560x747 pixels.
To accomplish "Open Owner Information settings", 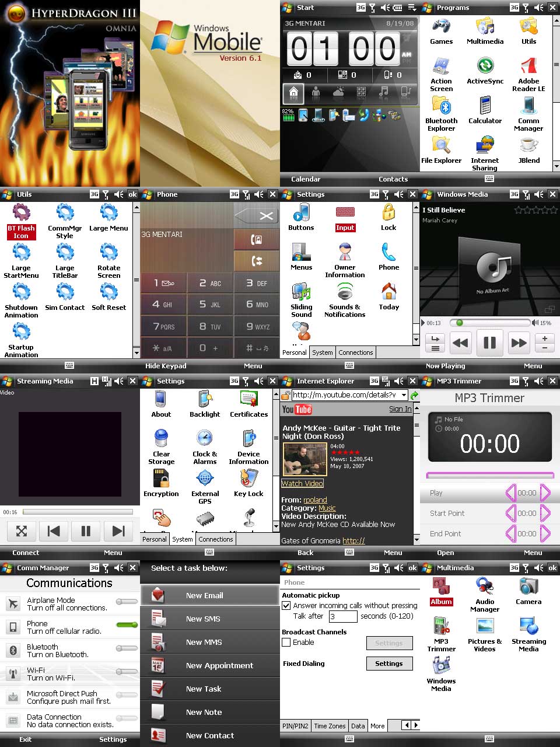I will 345,261.
